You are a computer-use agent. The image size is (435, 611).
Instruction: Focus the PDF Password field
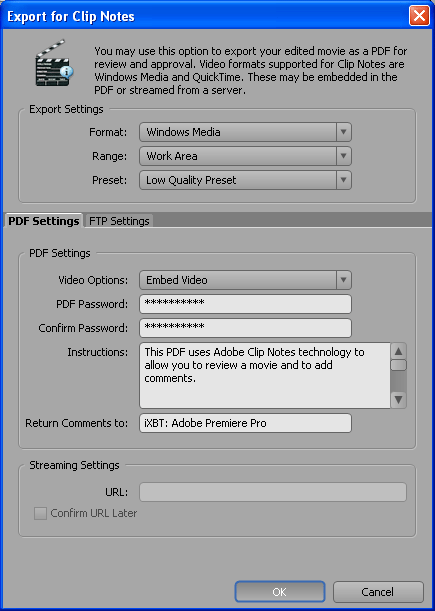click(245, 304)
